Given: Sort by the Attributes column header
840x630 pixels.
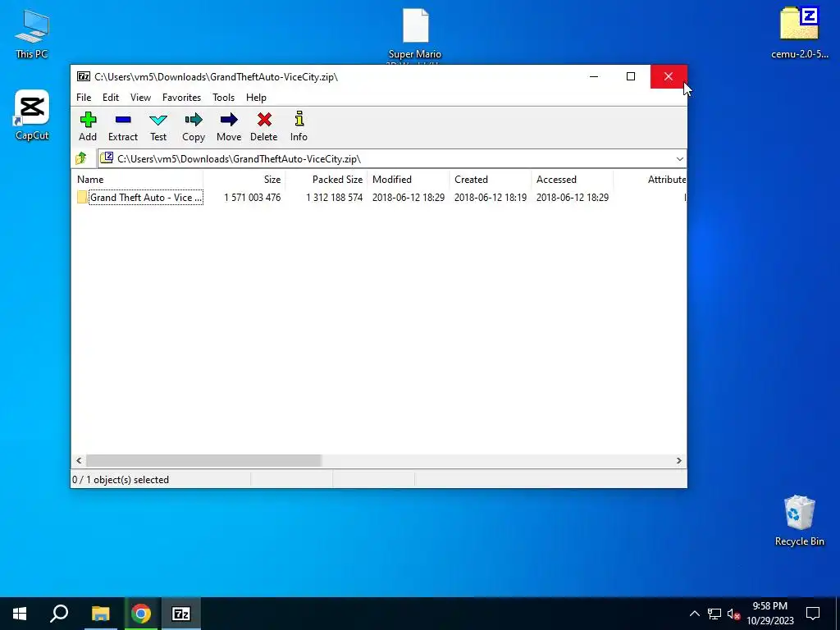Looking at the screenshot, I should tap(650, 180).
